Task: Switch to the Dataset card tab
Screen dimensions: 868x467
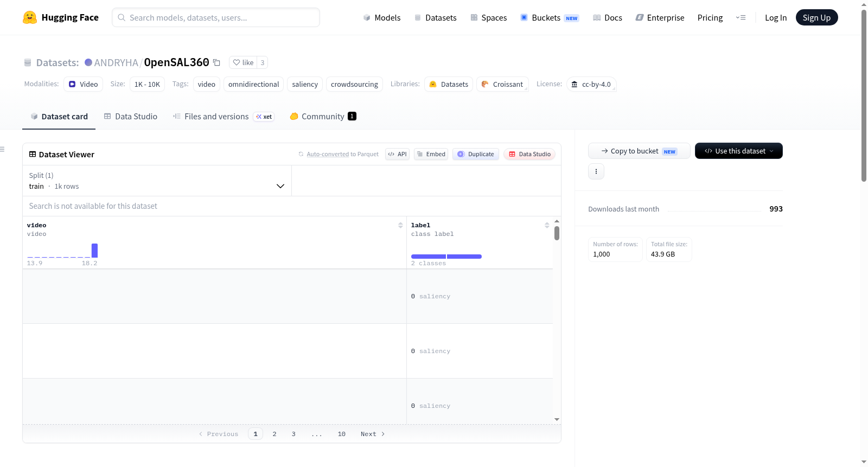Action: [59, 117]
